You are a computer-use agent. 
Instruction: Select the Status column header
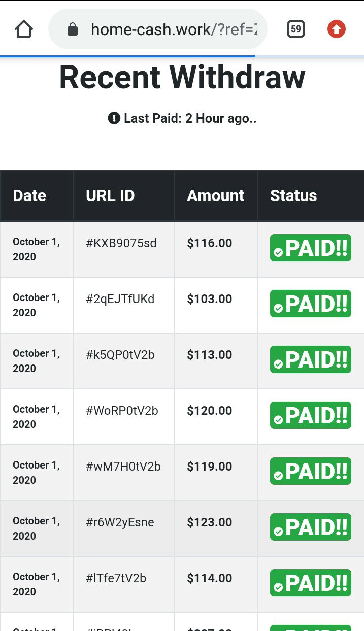(293, 195)
